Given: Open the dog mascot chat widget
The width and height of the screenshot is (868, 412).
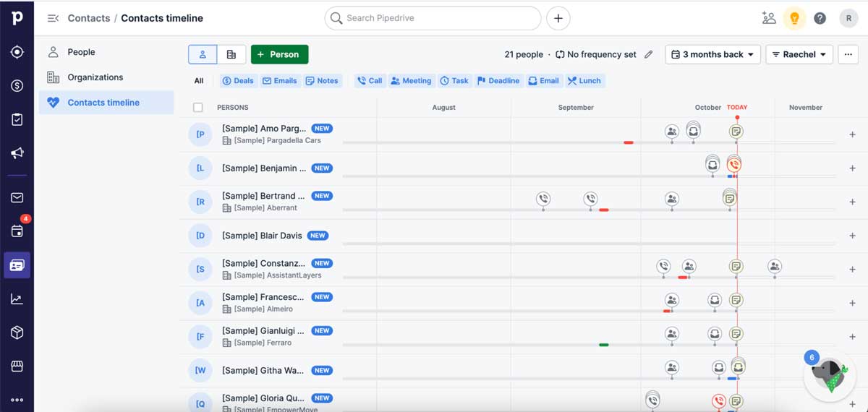Looking at the screenshot, I should [x=829, y=376].
